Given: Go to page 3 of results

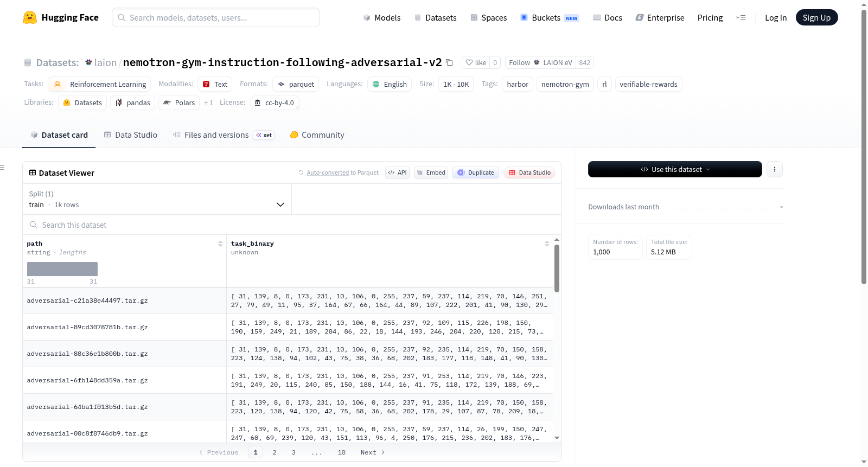Looking at the screenshot, I should click(x=293, y=452).
